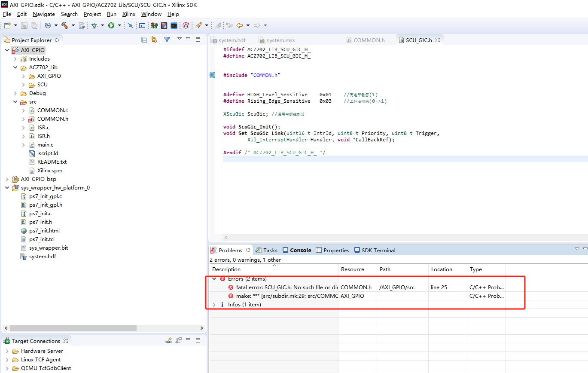Open dropdown next to the Build hammer
Screen dimensions: 588x373
click(73, 26)
